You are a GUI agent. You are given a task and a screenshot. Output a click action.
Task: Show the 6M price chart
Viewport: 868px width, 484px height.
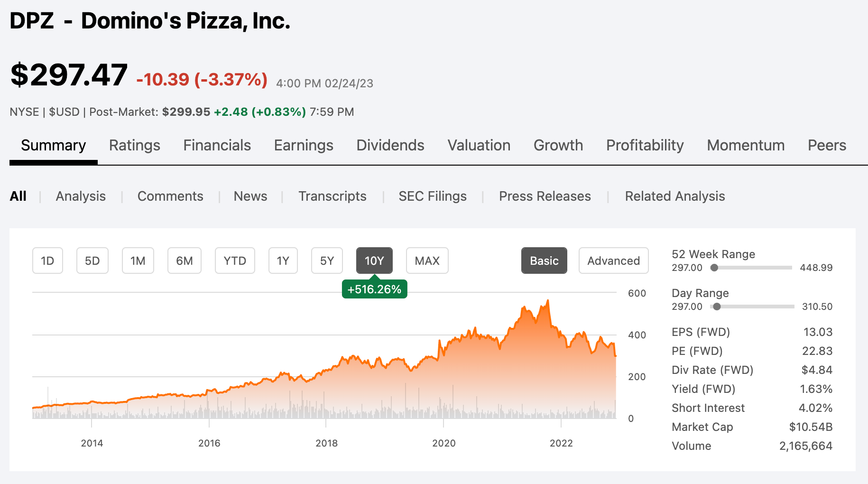pyautogui.click(x=185, y=261)
